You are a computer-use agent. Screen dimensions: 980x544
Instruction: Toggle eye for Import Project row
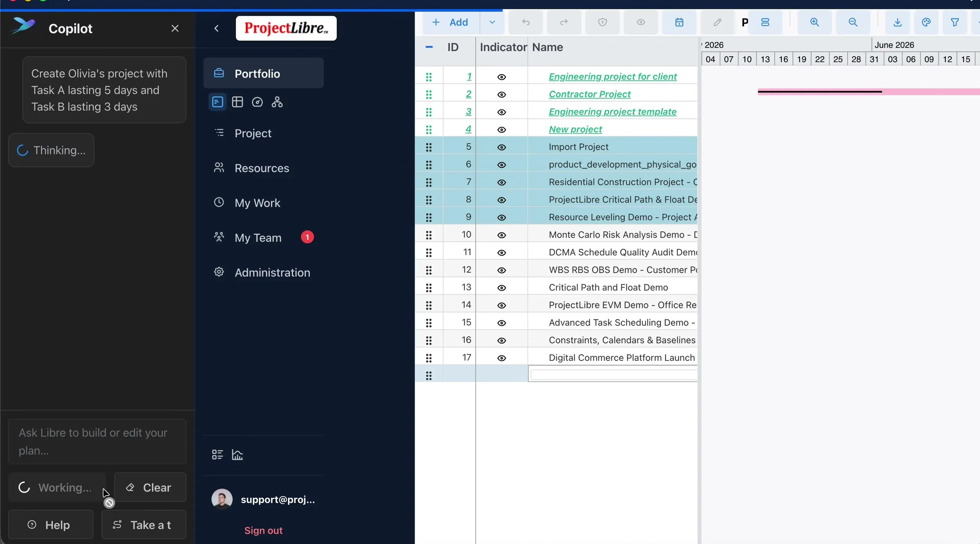click(501, 148)
